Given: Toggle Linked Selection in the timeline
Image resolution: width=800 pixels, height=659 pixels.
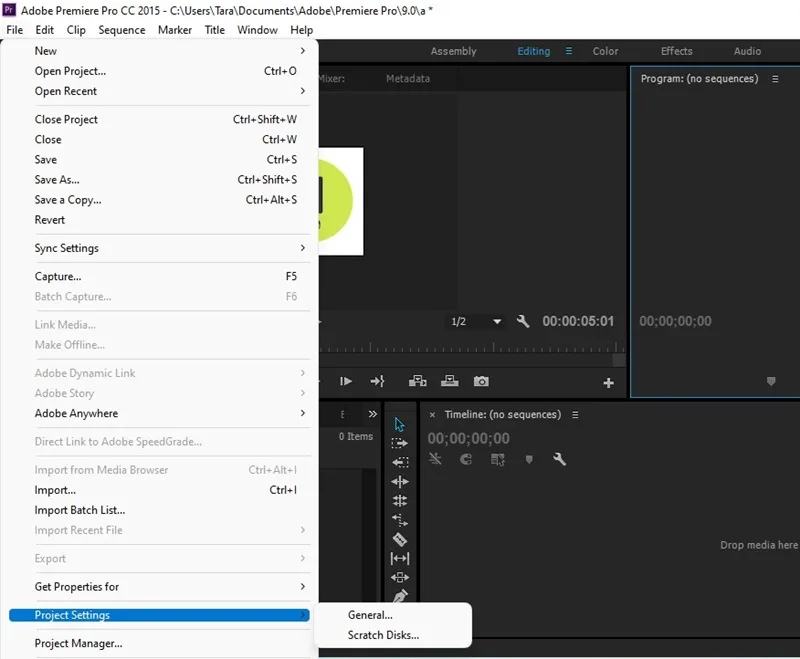Looking at the screenshot, I should pyautogui.click(x=497, y=460).
